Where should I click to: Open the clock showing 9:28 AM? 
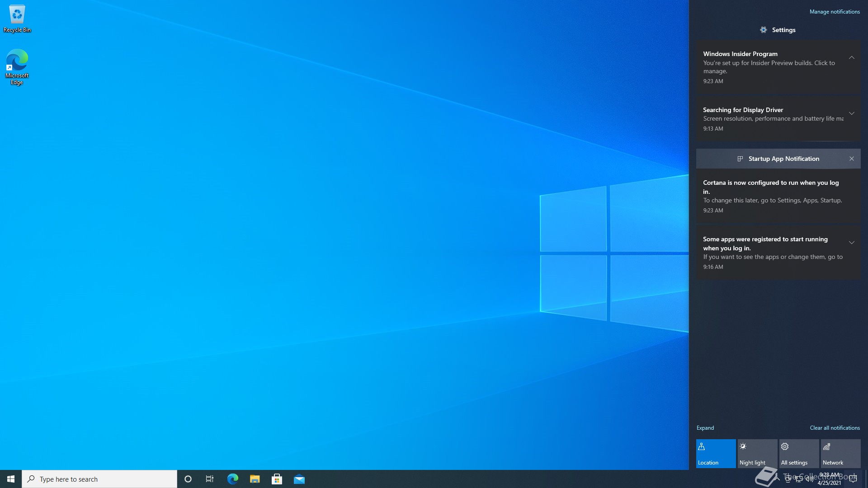point(829,479)
